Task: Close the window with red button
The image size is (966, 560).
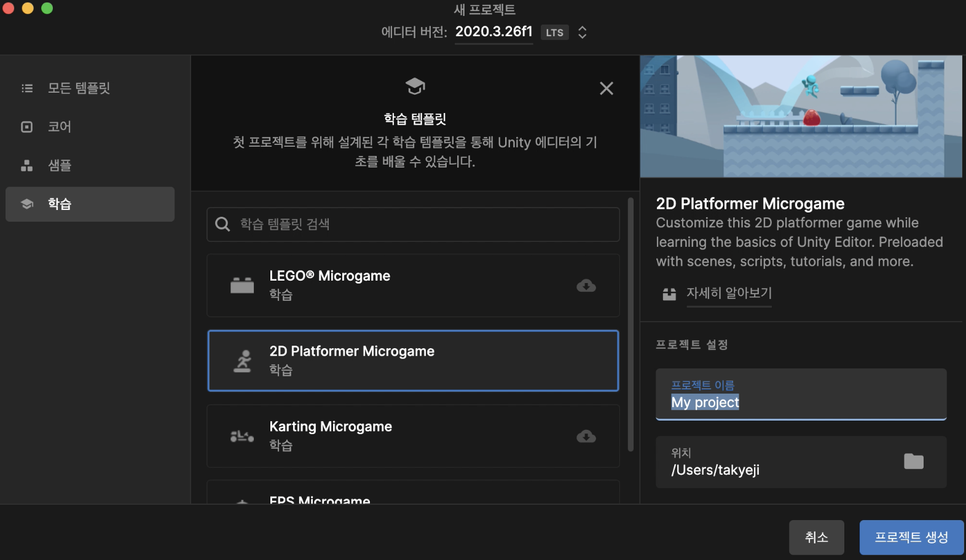Action: click(8, 8)
